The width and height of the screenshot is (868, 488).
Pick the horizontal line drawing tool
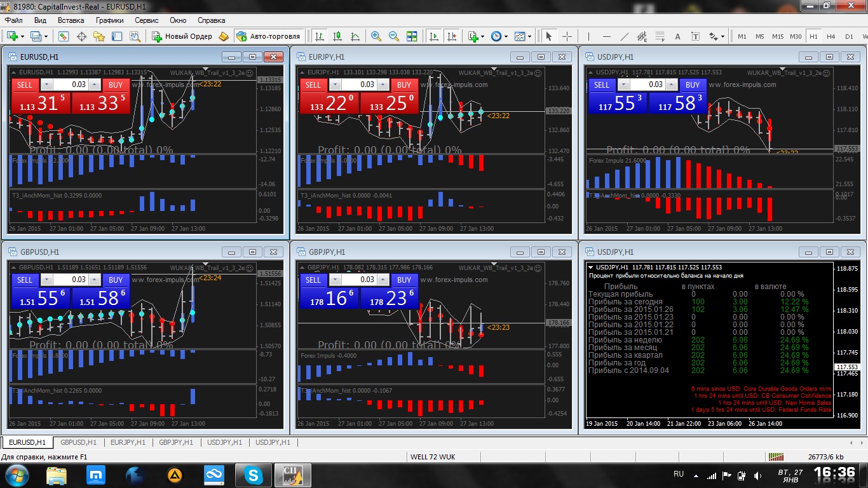606,36
